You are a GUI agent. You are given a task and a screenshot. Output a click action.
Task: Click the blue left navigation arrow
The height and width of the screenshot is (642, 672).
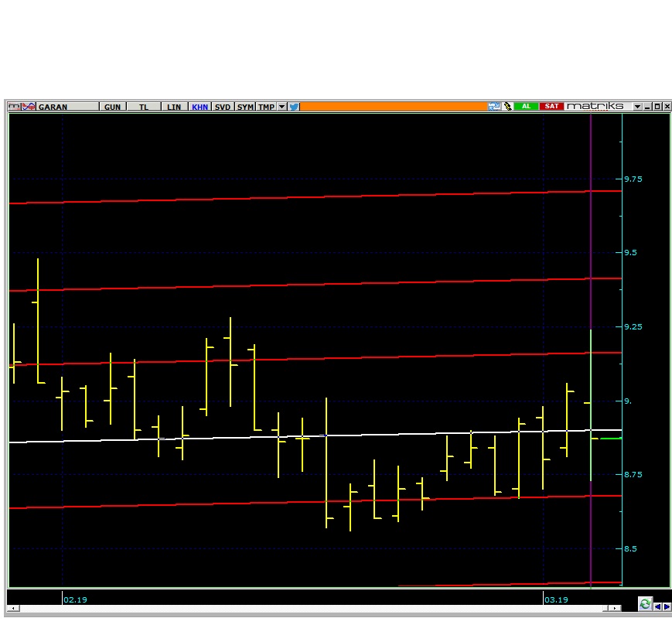(658, 606)
